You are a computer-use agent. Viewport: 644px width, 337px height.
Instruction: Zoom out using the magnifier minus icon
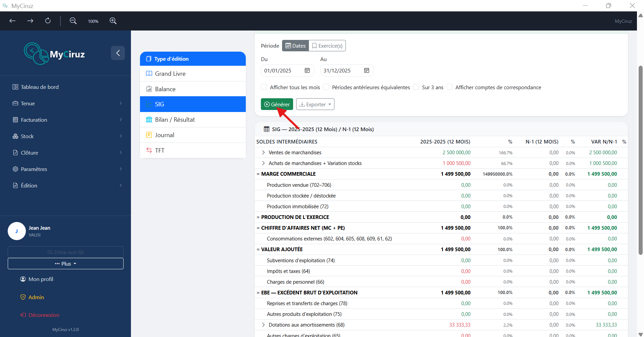tap(73, 21)
